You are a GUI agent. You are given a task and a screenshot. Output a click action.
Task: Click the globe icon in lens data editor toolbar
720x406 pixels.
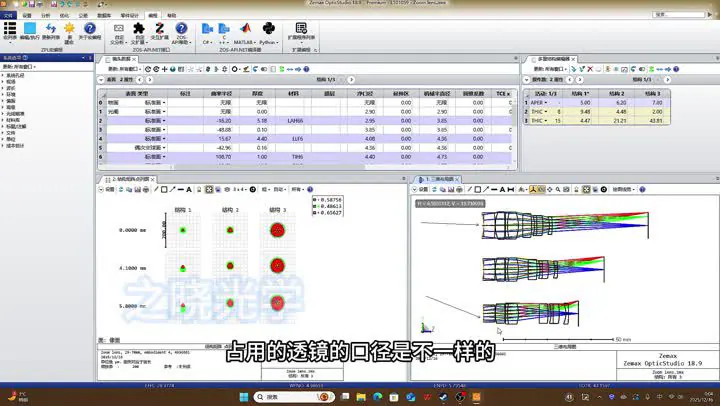coord(173,69)
